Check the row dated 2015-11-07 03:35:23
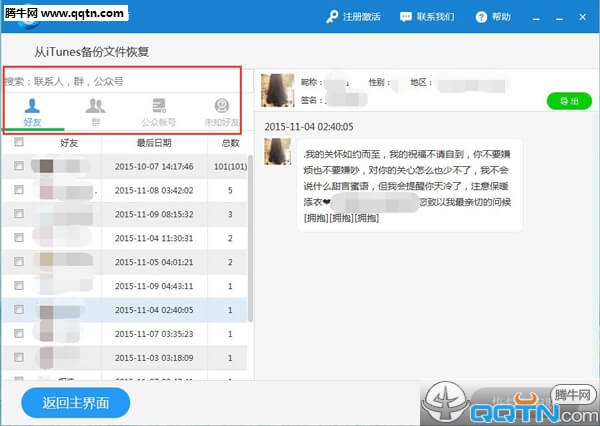600x426 pixels. point(19,333)
